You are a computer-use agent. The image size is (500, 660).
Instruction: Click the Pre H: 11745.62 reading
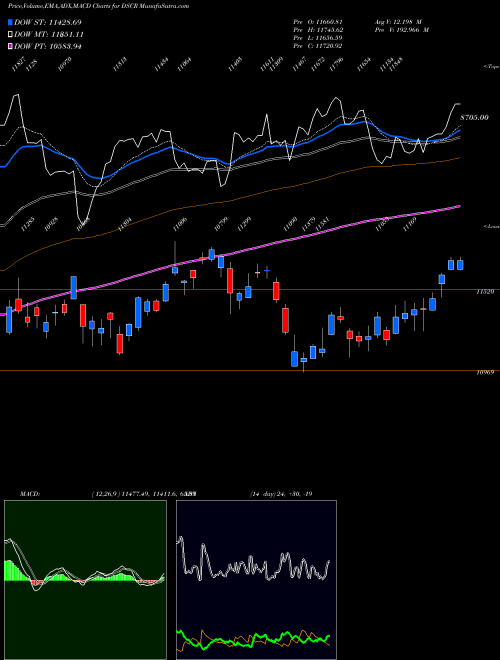coord(318,30)
